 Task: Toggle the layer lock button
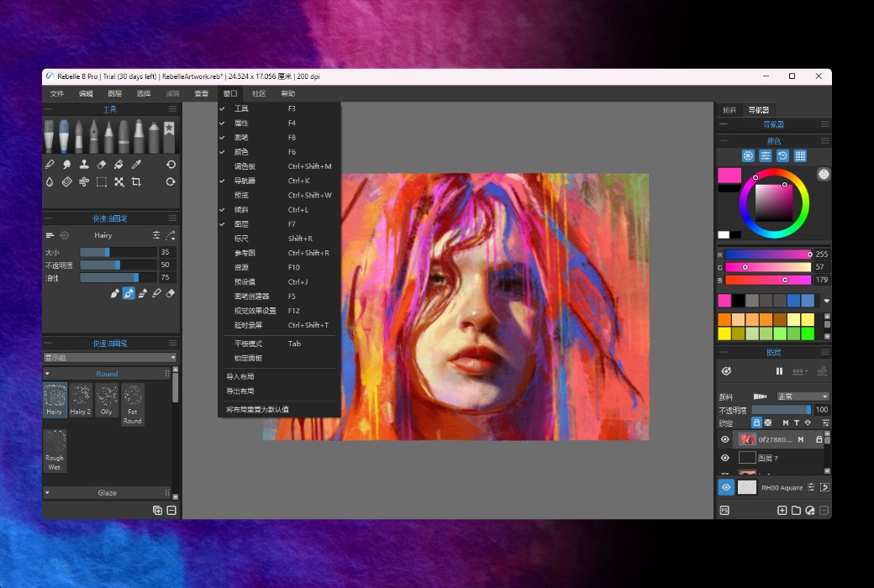(x=756, y=423)
